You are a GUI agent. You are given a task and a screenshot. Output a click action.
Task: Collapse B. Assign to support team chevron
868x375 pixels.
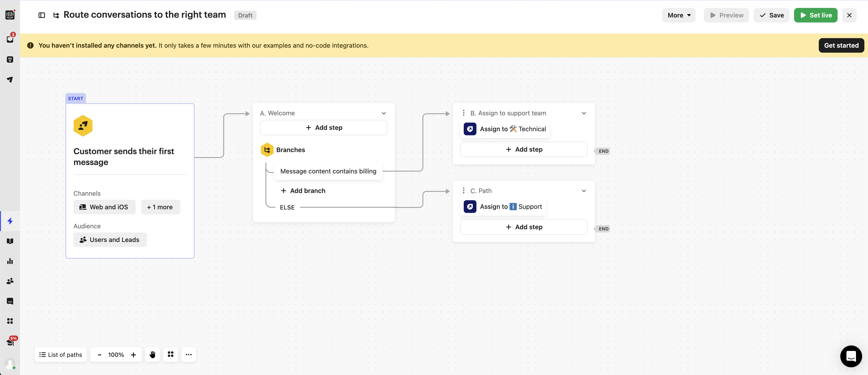[584, 113]
